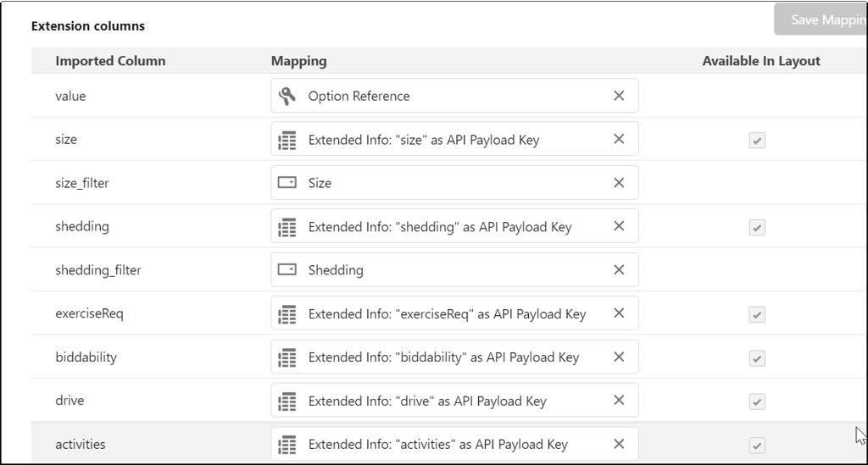Screen dimensions: 868x465
Task: Open the Shedding mapping field for shedding_filter
Action: pyautogui.click(x=454, y=269)
